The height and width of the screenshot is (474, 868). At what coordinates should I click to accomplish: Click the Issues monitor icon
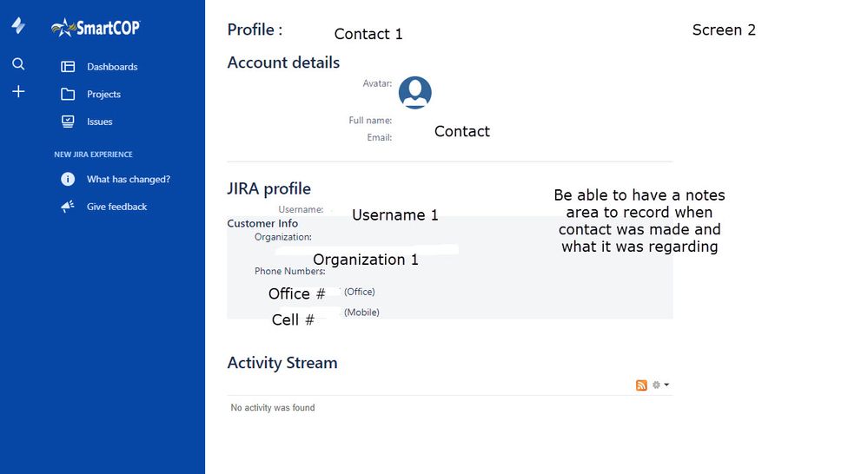(68, 122)
